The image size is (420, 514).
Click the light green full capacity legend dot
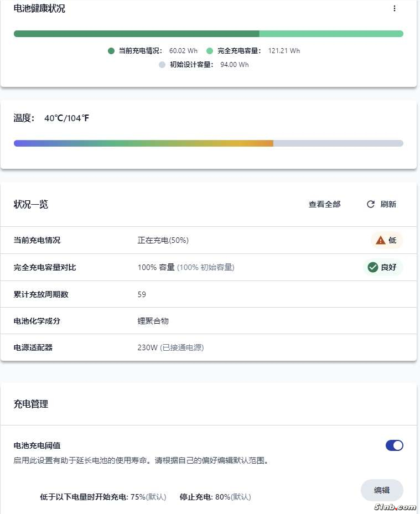point(210,51)
